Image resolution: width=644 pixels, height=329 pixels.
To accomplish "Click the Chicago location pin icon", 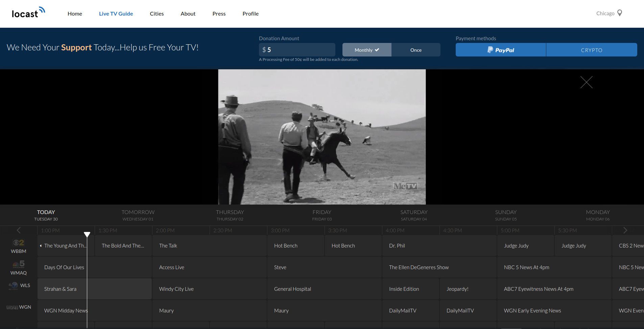I will 620,13.
